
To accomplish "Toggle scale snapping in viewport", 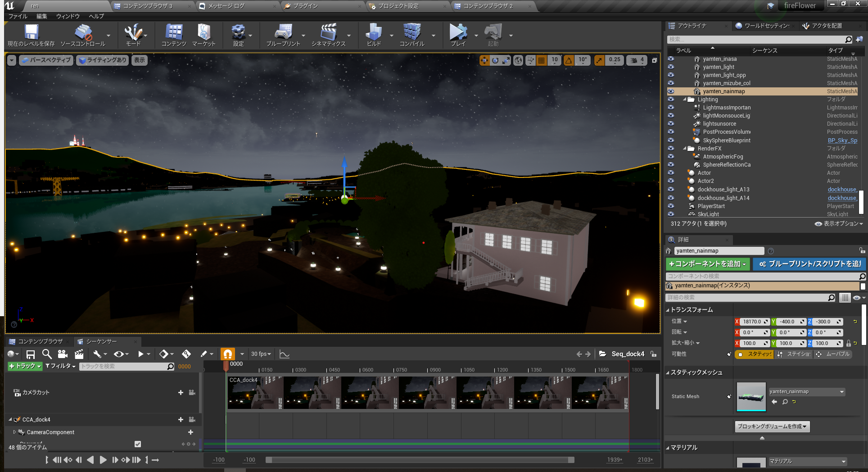I will [599, 60].
